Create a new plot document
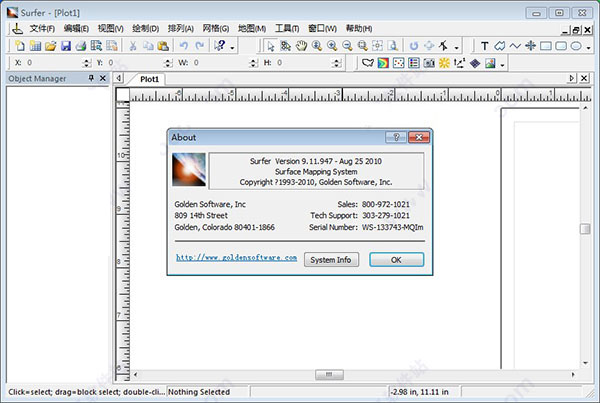600x403 pixels. 20,46
